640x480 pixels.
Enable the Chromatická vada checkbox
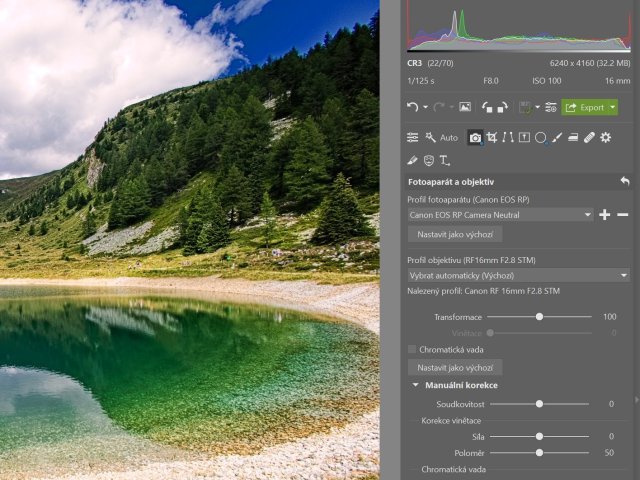point(412,349)
